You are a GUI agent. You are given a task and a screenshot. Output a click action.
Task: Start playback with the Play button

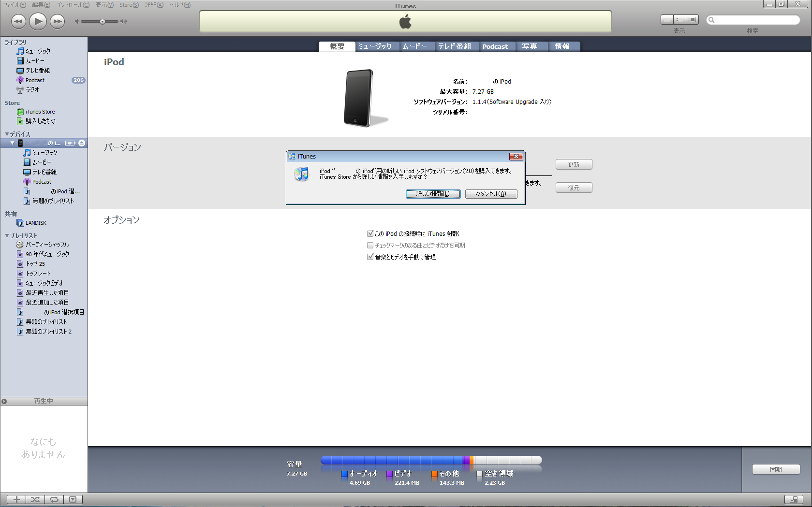(38, 21)
